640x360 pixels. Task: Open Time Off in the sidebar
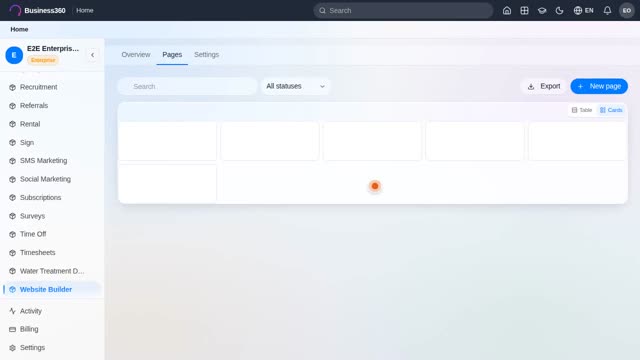[52, 234]
